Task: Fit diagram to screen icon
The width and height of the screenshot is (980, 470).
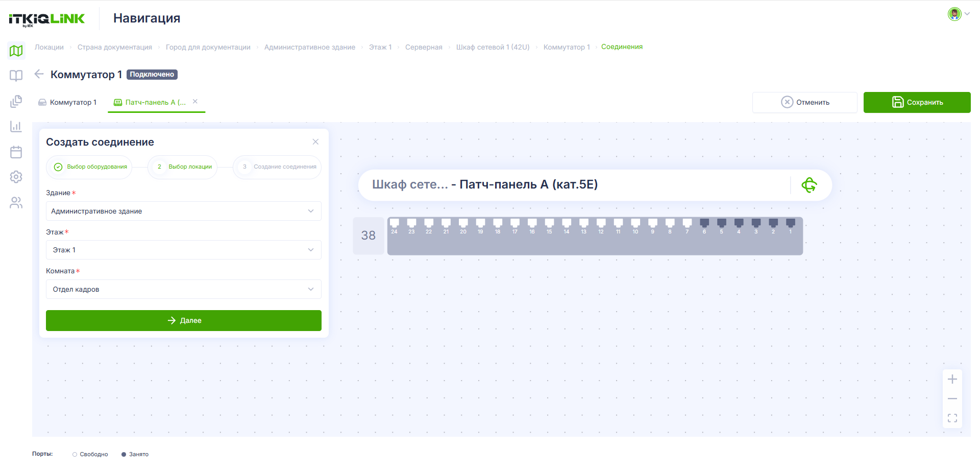Action: point(952,418)
